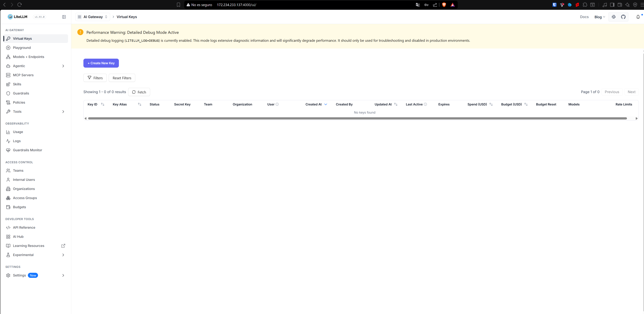Reload the page in the browser
Viewport: 644px width, 314px height.
point(19,5)
